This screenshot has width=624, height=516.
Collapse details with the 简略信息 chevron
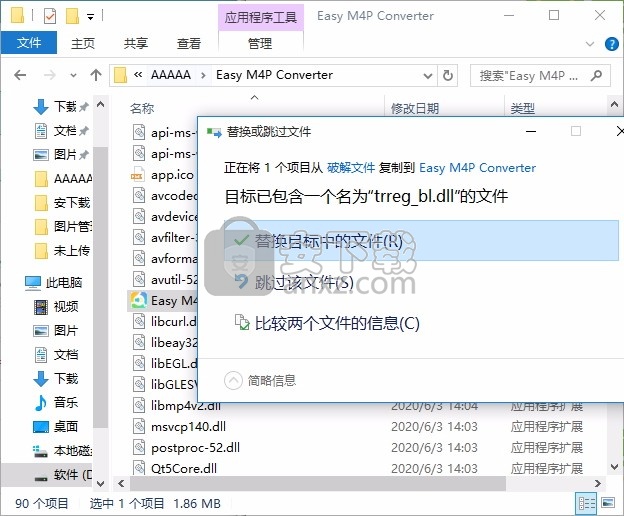pyautogui.click(x=233, y=380)
